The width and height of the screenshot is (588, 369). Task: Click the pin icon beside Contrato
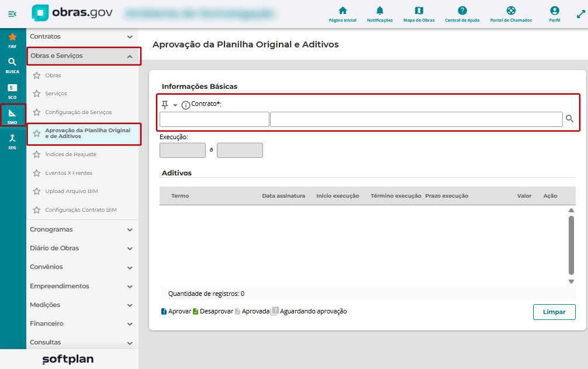[x=165, y=105]
